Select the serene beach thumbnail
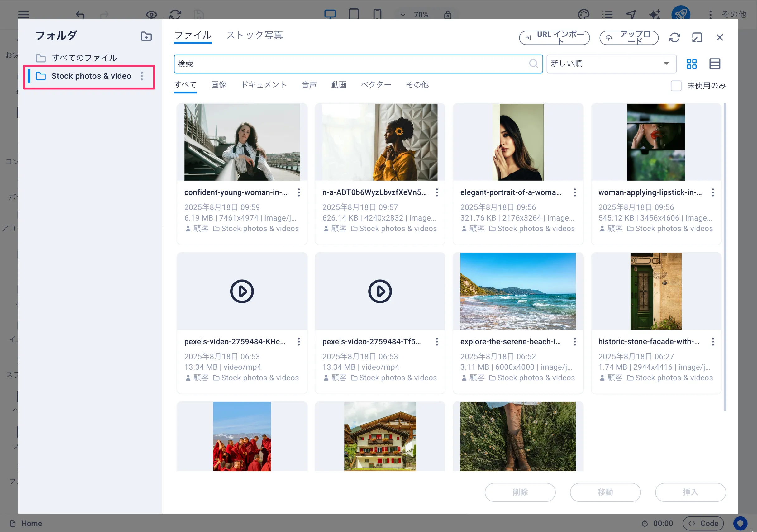Screen dimensions: 757x532 [518, 291]
